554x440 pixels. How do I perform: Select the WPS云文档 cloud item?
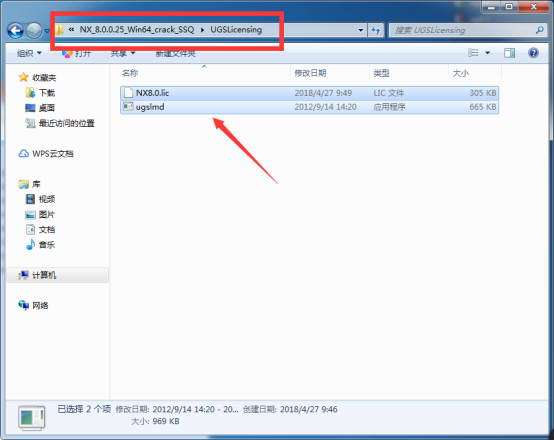[x=46, y=154]
